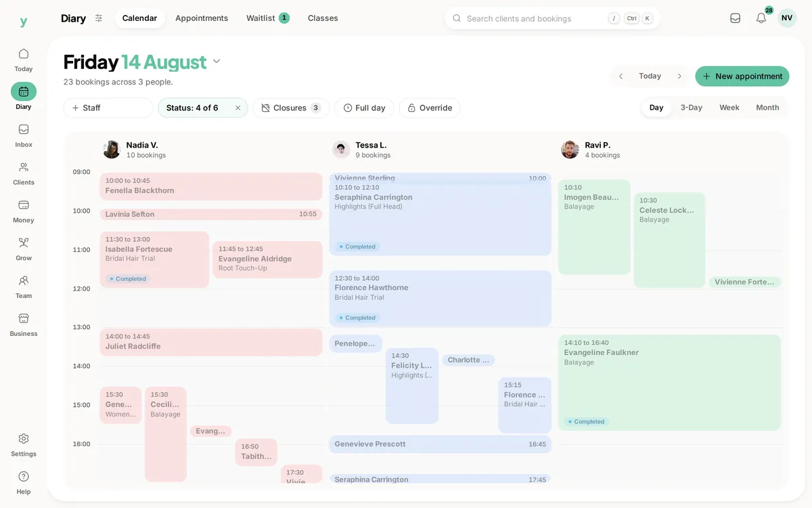Toggle the Override lock
Screen dimensions: 812x508
click(x=430, y=108)
